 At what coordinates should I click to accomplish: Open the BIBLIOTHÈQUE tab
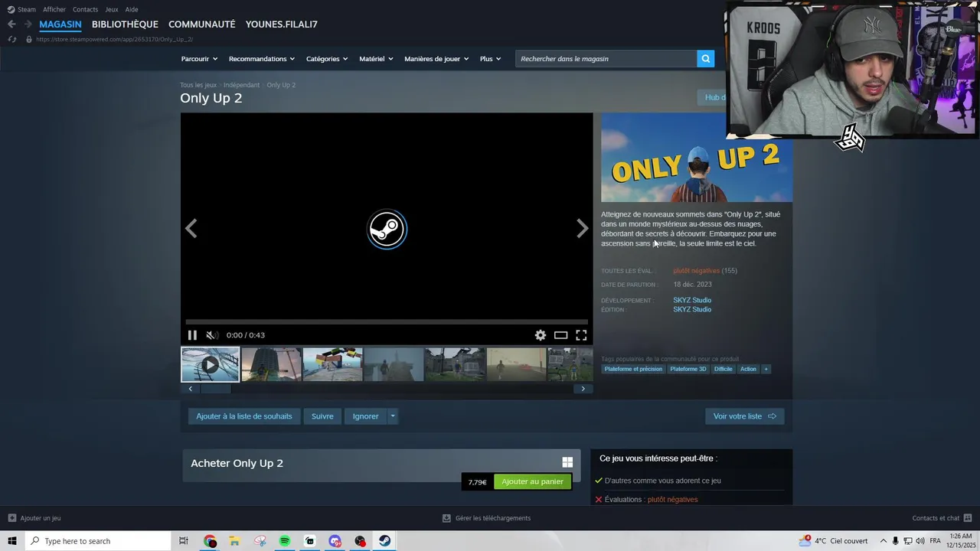point(125,24)
